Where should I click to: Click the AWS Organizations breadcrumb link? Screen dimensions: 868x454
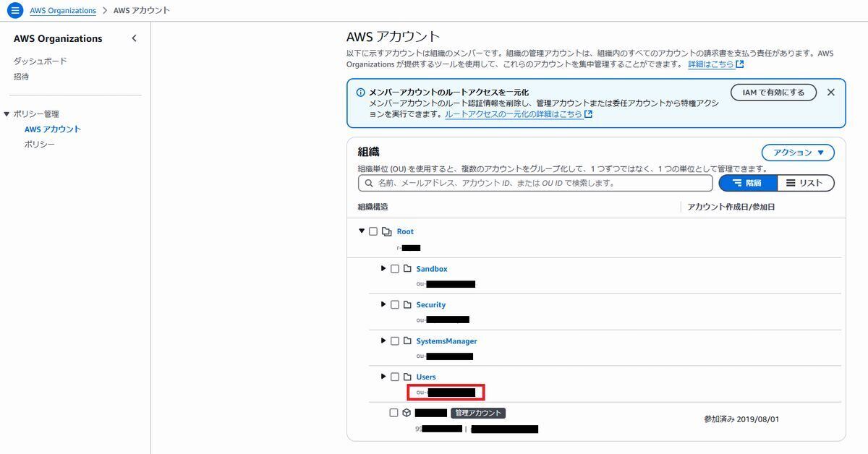click(63, 11)
